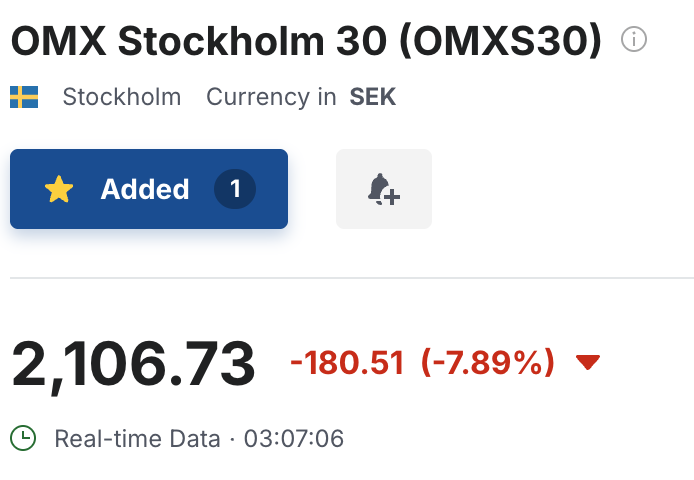Click the watchlist count badge showing 1
The height and width of the screenshot is (480, 694).
point(235,189)
